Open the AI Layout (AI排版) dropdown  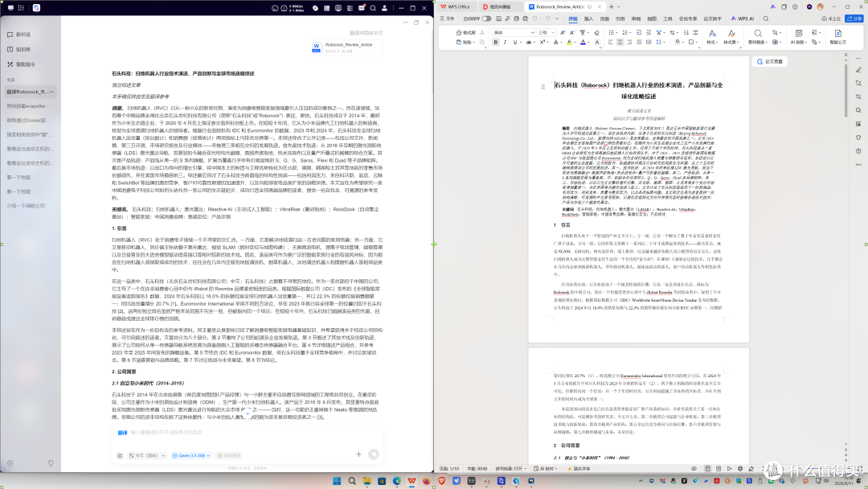click(798, 36)
